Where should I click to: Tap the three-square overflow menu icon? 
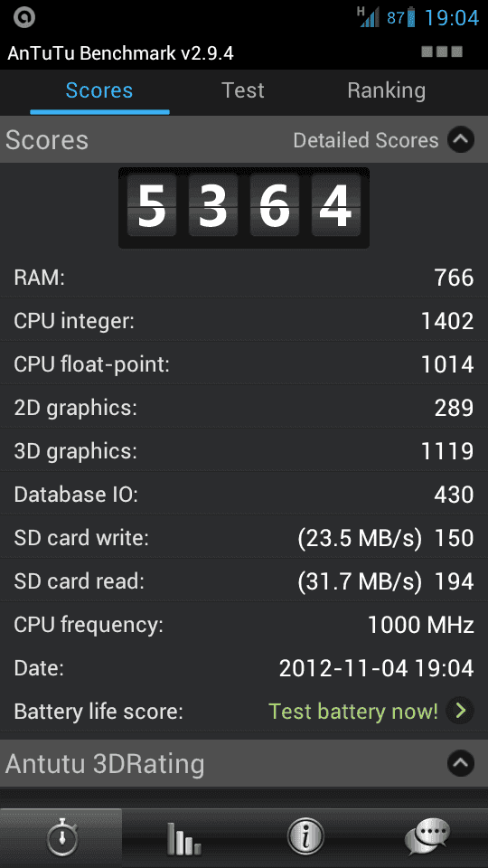442,52
